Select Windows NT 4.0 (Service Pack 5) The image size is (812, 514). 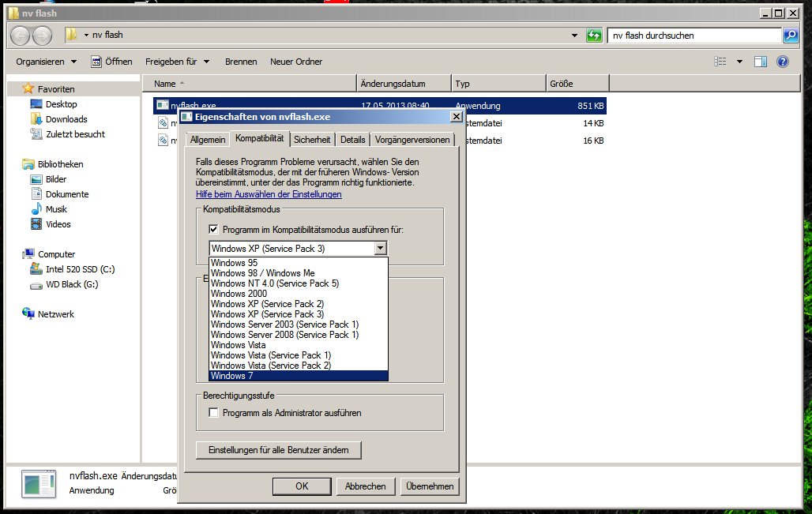pyautogui.click(x=299, y=283)
